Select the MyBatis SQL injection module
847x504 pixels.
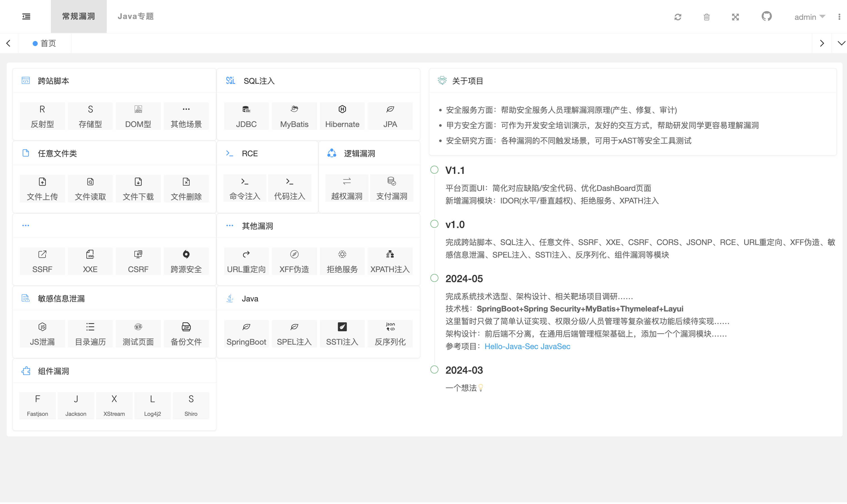[x=294, y=116]
